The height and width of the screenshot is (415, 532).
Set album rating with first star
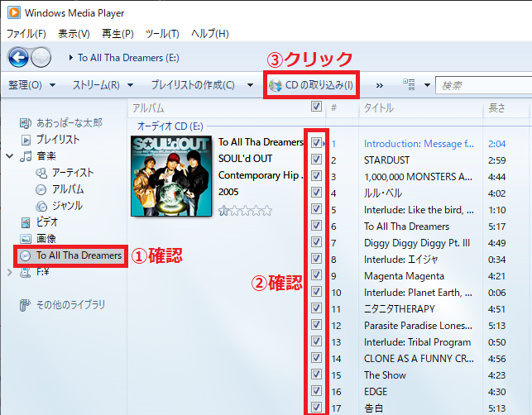(x=223, y=211)
